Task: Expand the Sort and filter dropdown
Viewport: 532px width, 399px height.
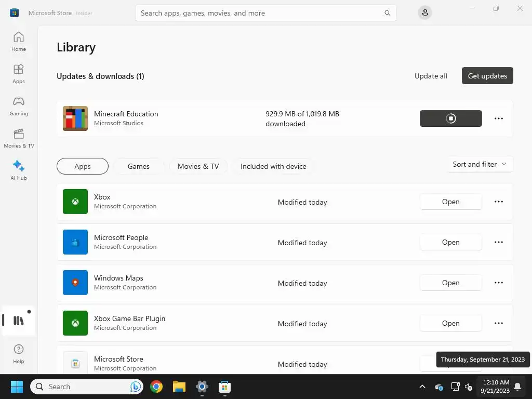Action: coord(480,164)
